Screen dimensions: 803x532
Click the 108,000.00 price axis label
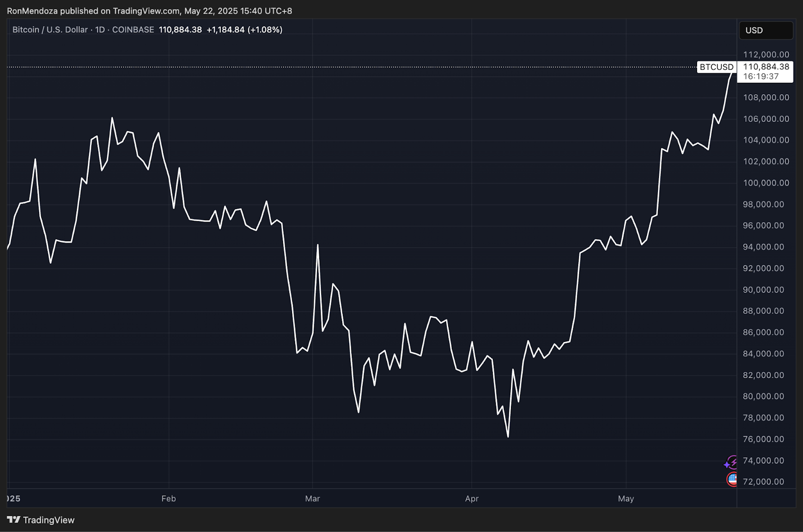pyautogui.click(x=766, y=97)
